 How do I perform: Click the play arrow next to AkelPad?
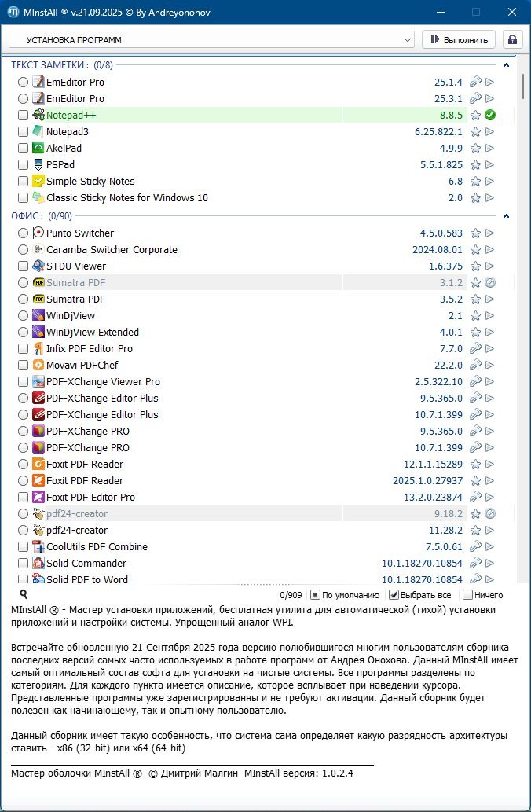[x=490, y=148]
